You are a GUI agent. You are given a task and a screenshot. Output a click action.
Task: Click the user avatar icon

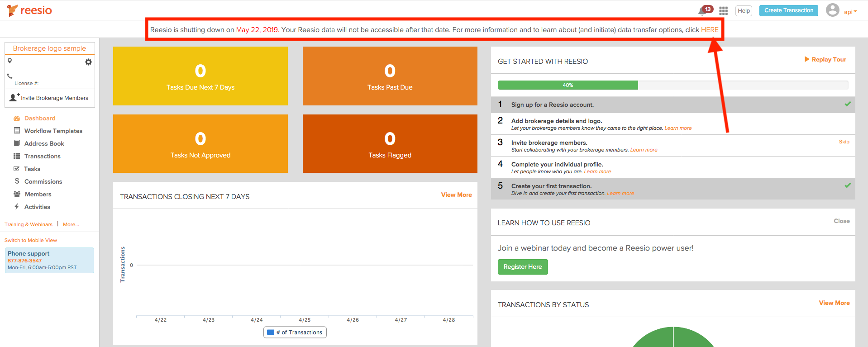[x=832, y=10]
